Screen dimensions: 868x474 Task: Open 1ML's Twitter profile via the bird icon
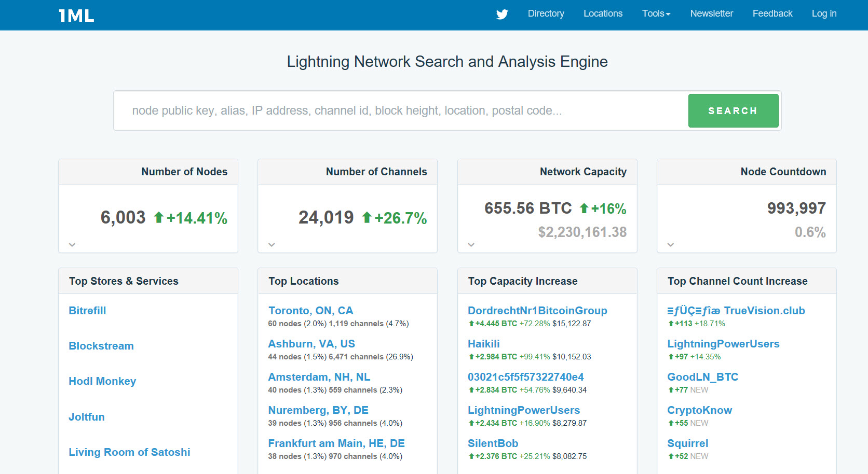click(x=501, y=15)
